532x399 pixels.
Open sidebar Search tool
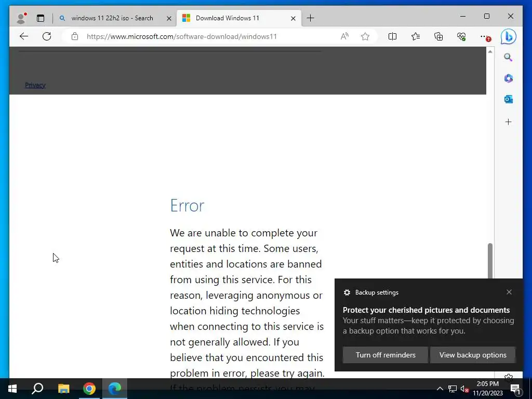click(508, 57)
